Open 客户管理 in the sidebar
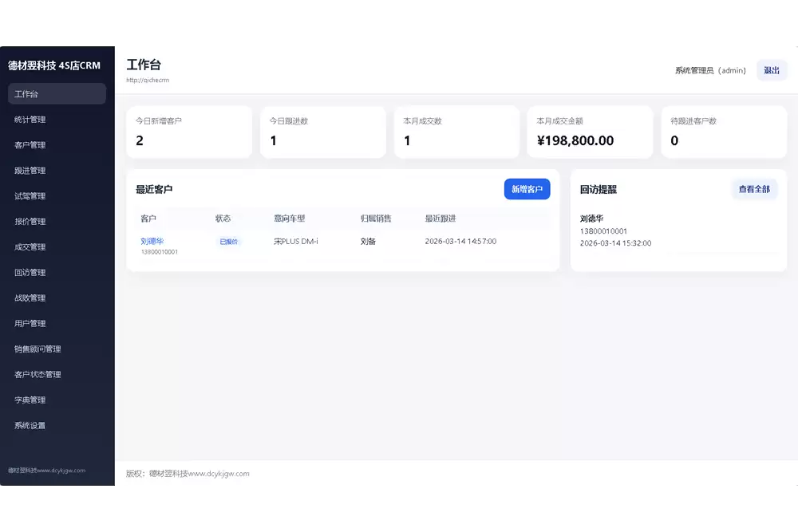Image resolution: width=798 pixels, height=532 pixels. pyautogui.click(x=30, y=145)
